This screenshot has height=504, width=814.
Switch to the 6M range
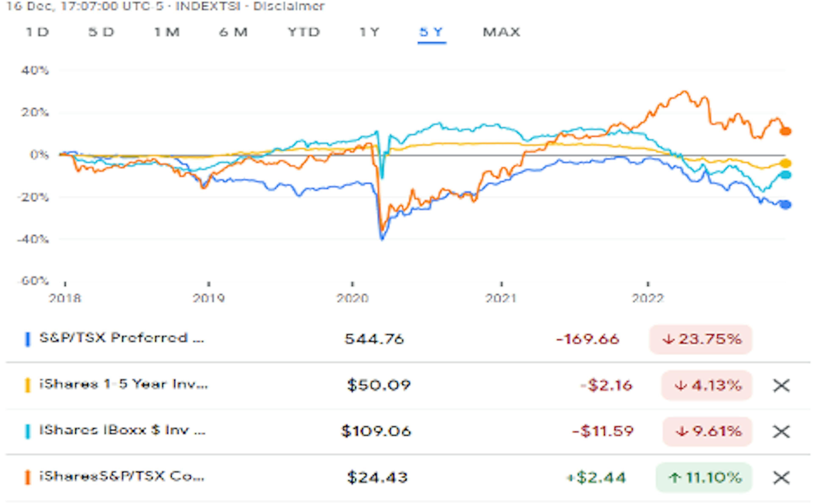click(233, 32)
